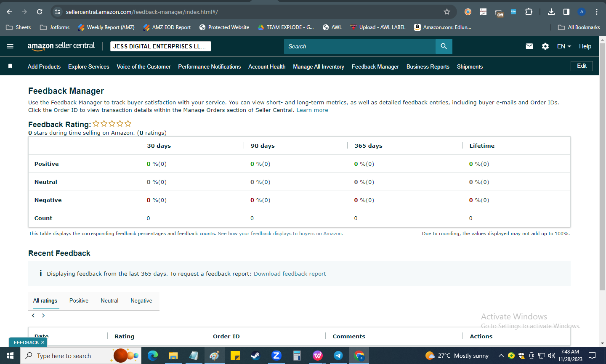
Task: Open Steam from taskbar
Action: tap(255, 356)
